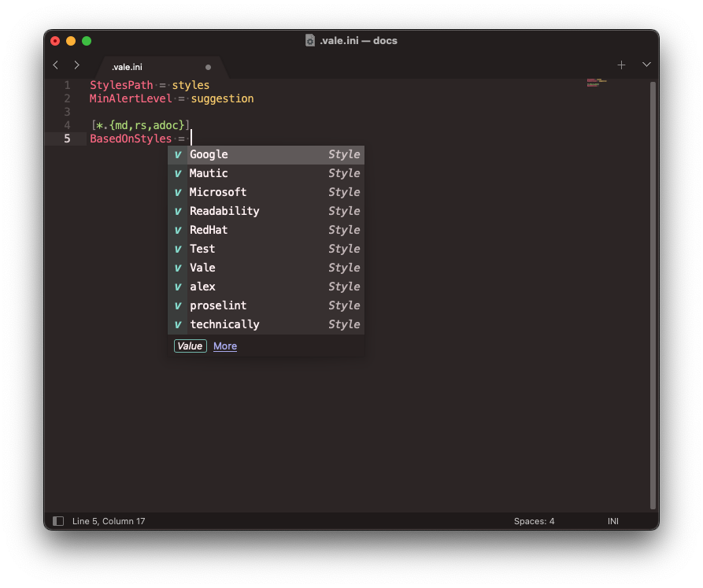The image size is (703, 588).
Task: Open the Spaces: 4 indentation menu
Action: point(534,521)
